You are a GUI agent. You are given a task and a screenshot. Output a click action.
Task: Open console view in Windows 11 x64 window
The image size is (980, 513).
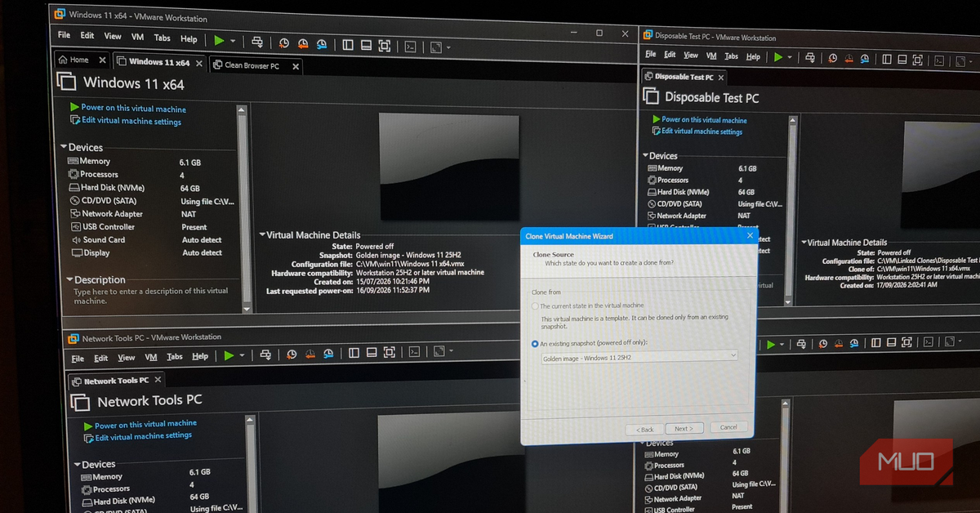[411, 47]
